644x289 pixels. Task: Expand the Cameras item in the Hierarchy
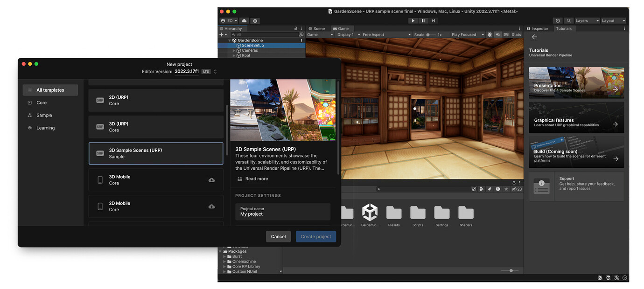[x=233, y=50]
